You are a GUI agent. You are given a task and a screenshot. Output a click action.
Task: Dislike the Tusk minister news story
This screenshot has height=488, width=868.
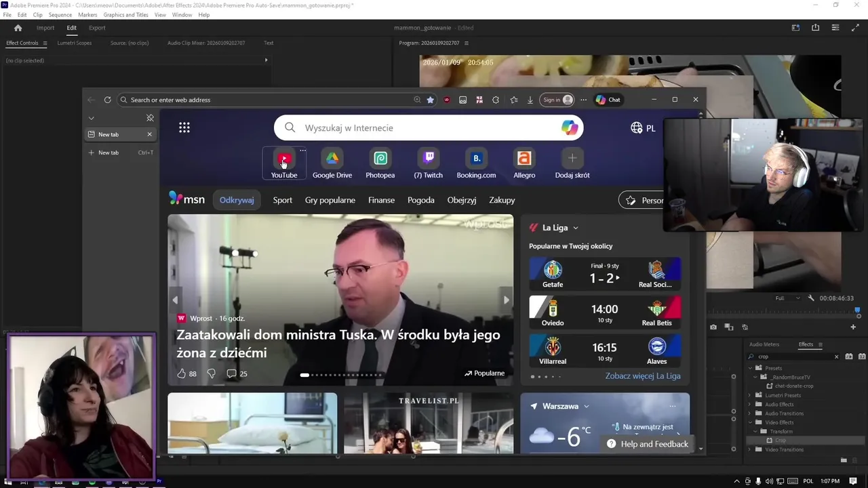(211, 373)
